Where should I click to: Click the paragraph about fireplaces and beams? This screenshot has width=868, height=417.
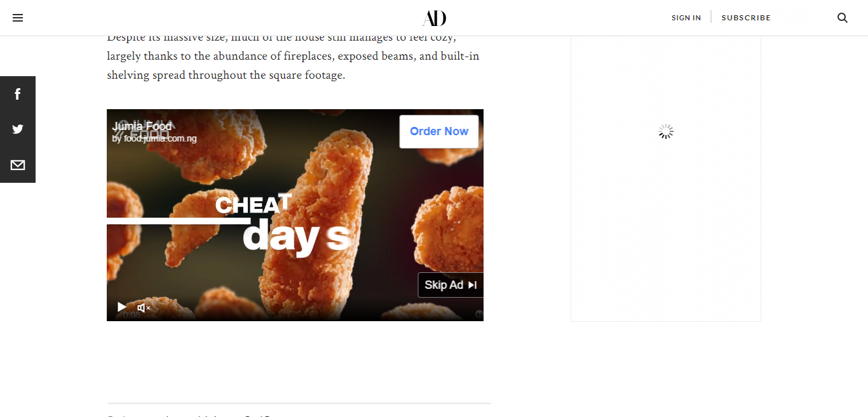[293, 56]
